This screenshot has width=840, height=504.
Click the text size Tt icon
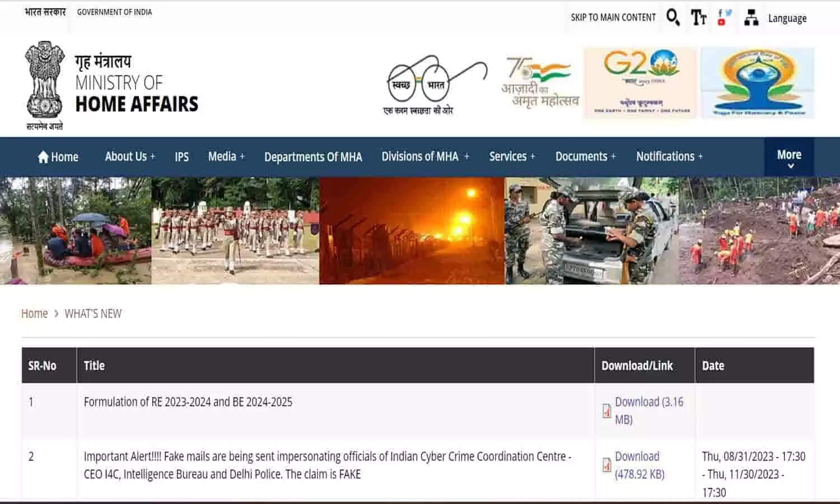tap(698, 17)
